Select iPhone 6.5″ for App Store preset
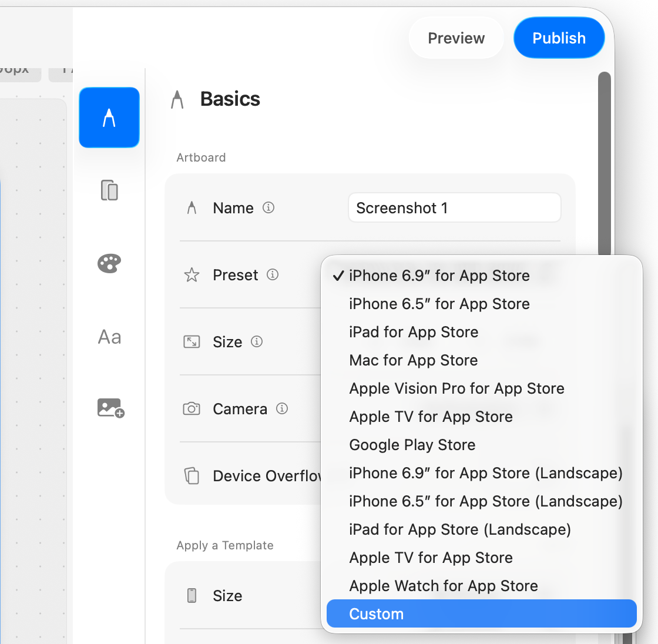This screenshot has height=644, width=658. tap(481, 304)
